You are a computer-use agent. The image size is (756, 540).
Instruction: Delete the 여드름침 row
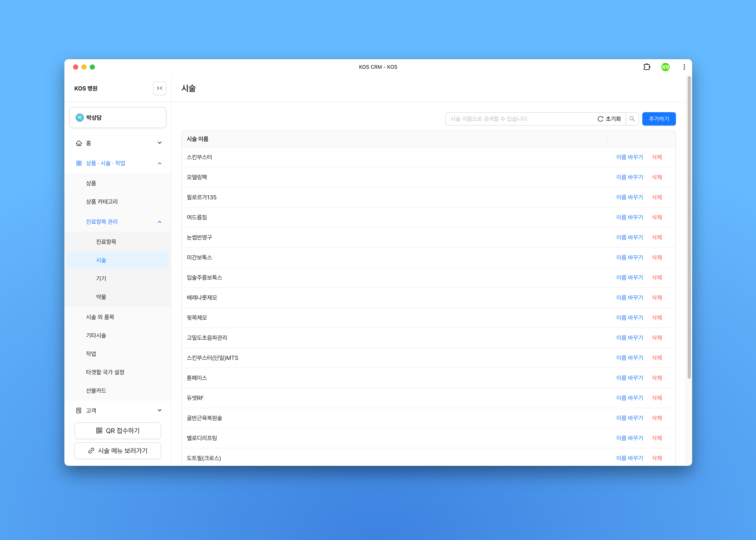657,217
